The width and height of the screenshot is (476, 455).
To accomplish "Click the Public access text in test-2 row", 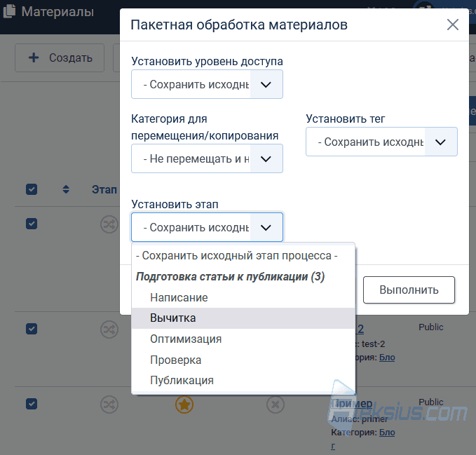I will point(431,327).
